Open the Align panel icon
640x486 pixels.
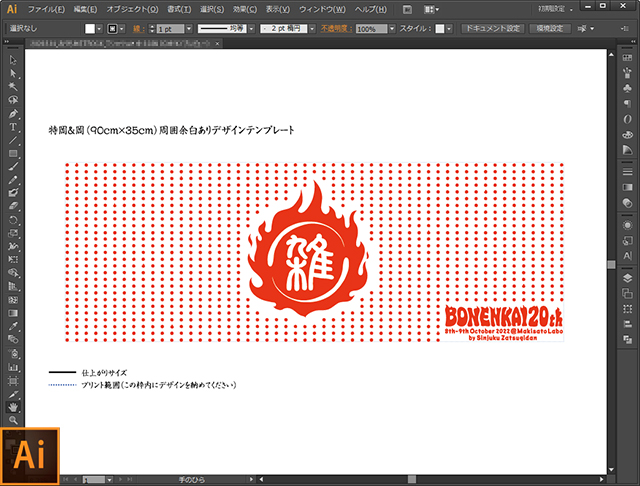(x=627, y=324)
